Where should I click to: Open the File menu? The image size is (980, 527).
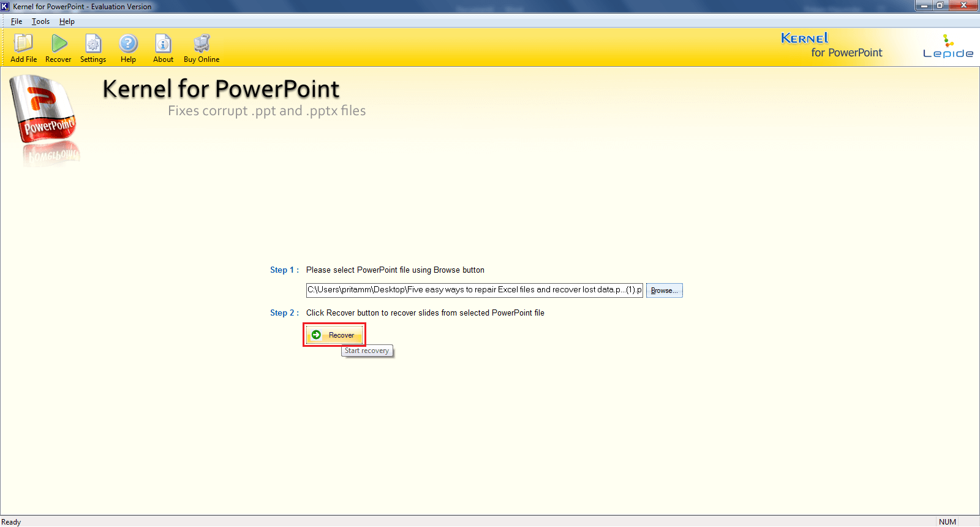17,21
